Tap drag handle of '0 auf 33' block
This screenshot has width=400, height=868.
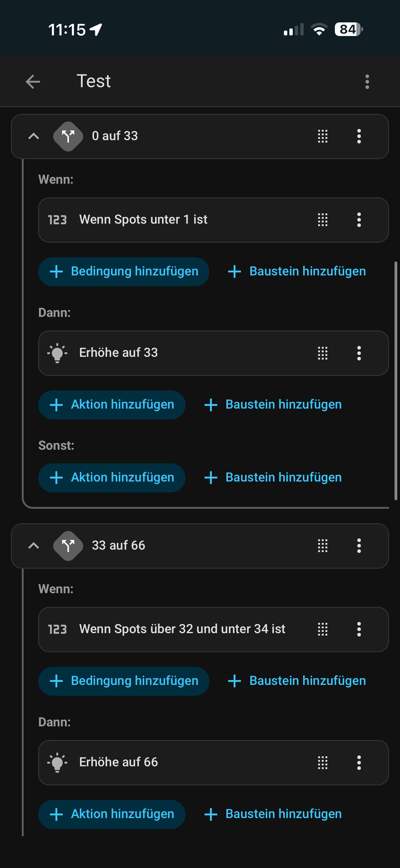pyautogui.click(x=322, y=136)
